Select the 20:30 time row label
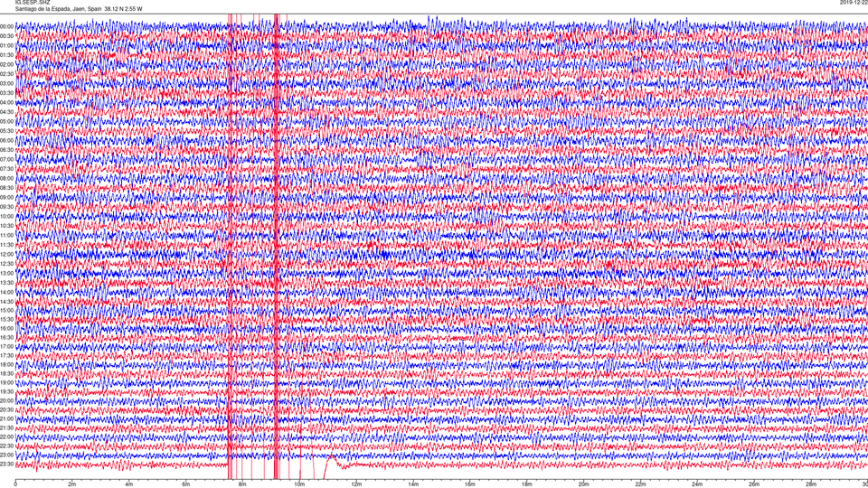The image size is (868, 488). (x=7, y=410)
